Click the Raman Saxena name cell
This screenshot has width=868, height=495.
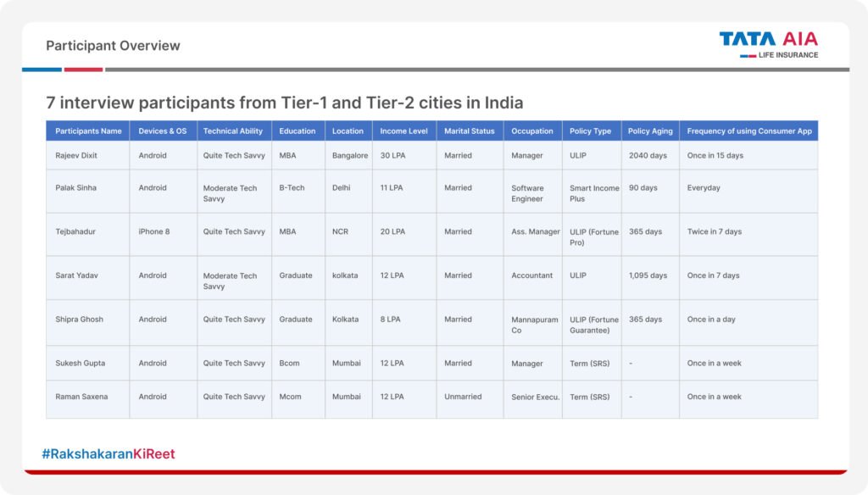[81, 397]
